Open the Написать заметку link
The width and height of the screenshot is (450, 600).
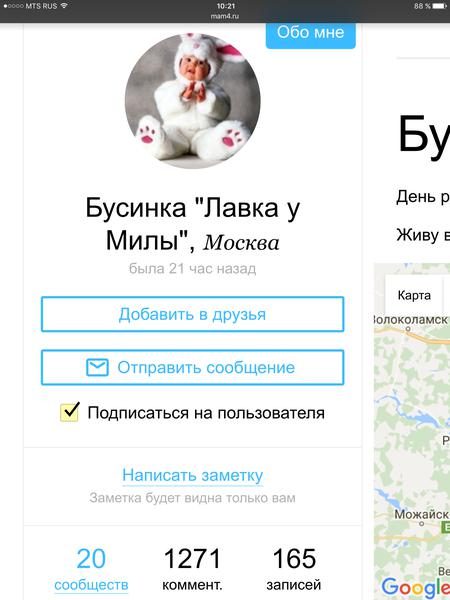click(x=192, y=475)
